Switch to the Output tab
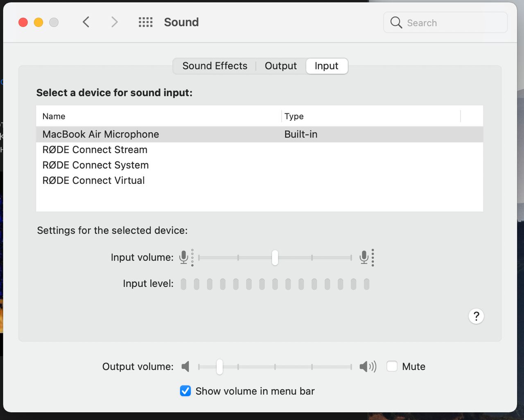 coord(281,66)
